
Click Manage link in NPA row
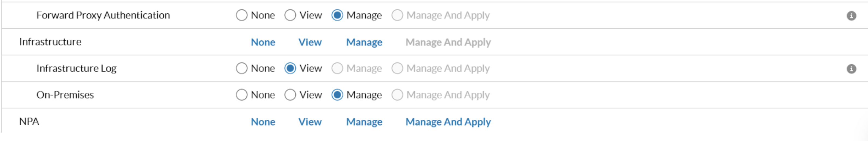click(x=364, y=122)
